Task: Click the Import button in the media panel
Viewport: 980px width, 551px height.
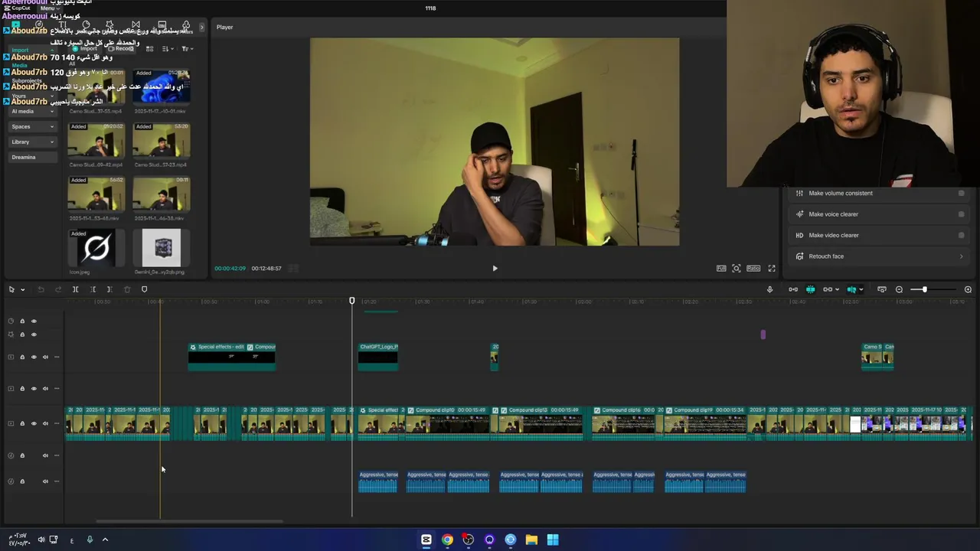Action: 85,49
